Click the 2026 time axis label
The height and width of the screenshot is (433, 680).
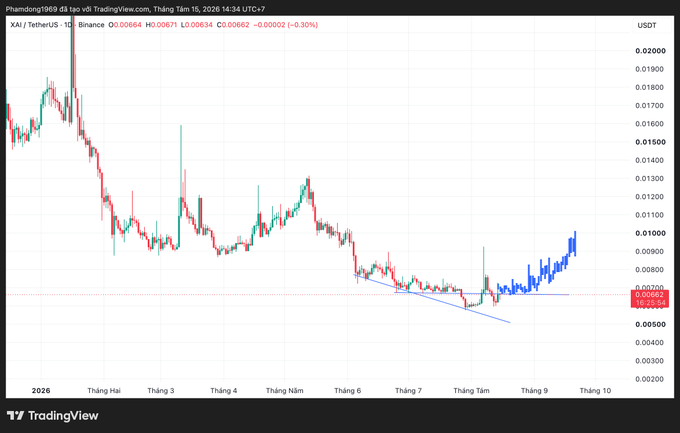[x=41, y=390]
